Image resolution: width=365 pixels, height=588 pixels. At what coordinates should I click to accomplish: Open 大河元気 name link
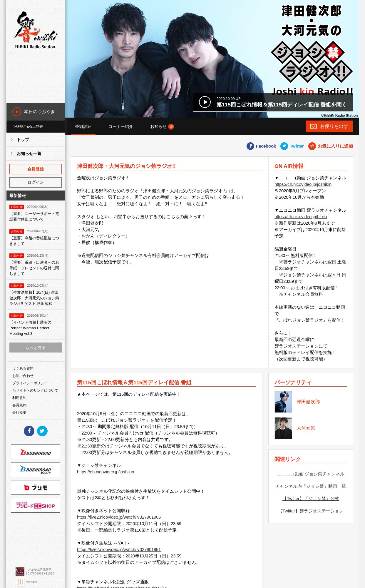pos(306,428)
